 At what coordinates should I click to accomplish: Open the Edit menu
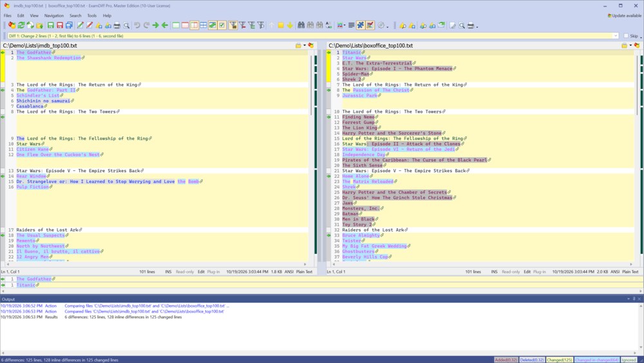21,15
